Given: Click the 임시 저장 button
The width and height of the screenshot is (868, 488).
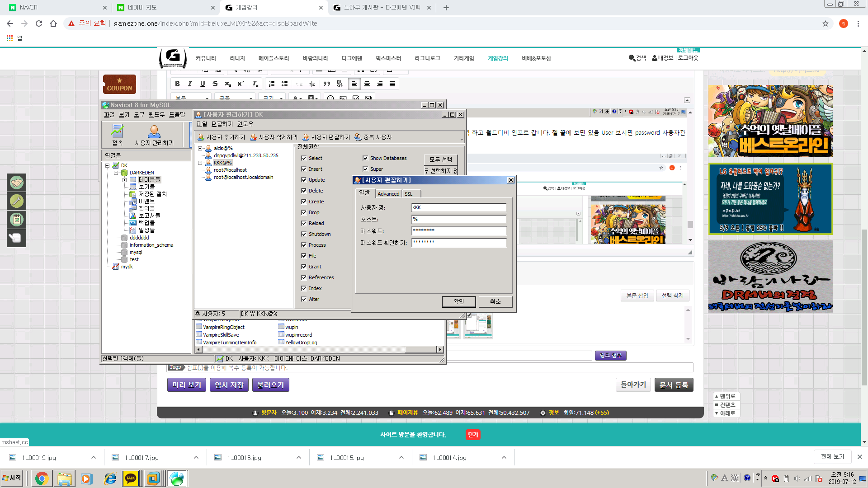Looking at the screenshot, I should pos(229,385).
